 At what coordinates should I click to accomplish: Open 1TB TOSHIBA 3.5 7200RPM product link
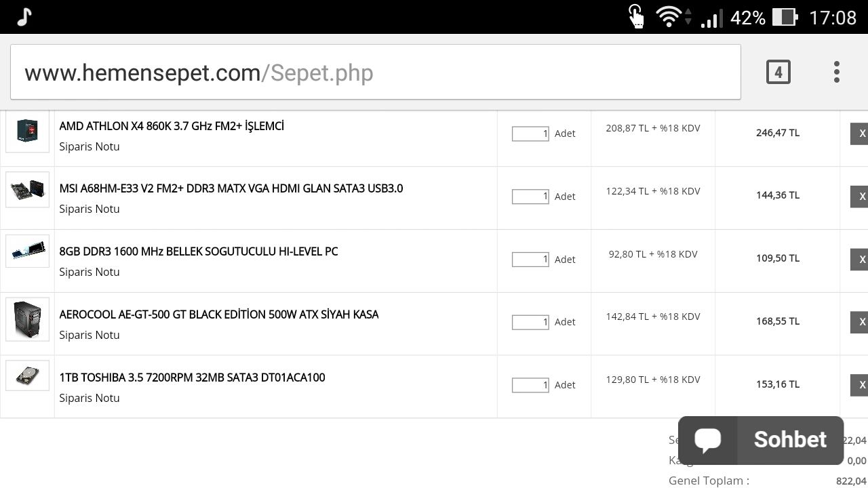(192, 378)
